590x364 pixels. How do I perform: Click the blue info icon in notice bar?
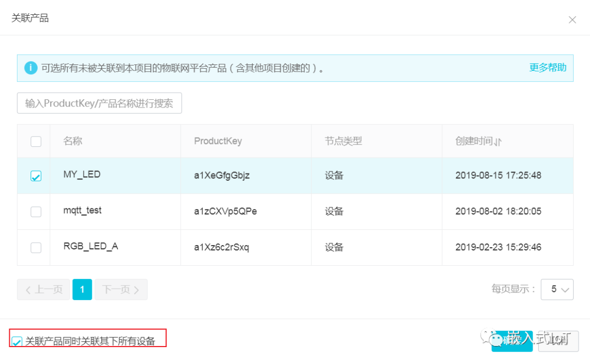[x=31, y=68]
